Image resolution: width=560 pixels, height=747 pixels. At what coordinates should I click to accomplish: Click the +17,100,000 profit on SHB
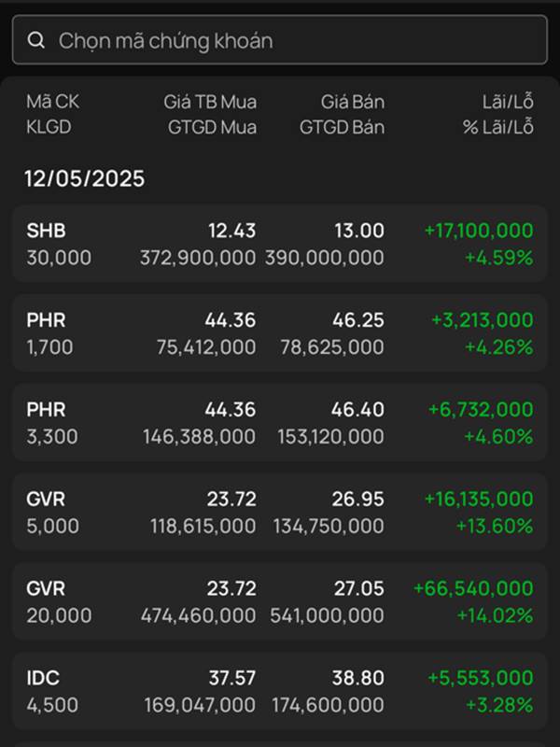pos(479,231)
